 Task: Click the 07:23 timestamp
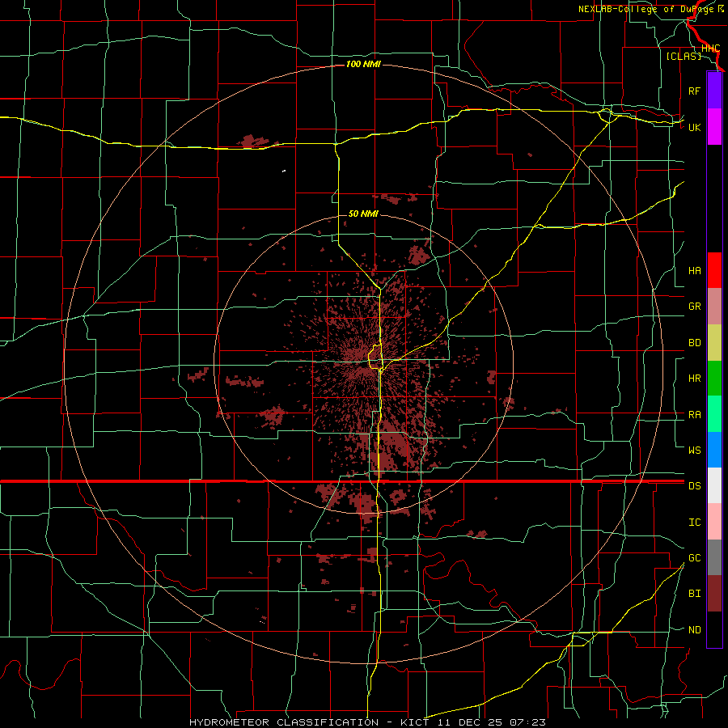click(x=527, y=722)
